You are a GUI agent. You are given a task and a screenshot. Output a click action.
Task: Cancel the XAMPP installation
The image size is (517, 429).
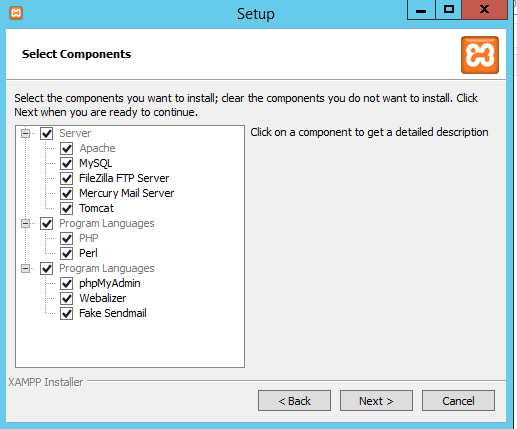(x=458, y=401)
